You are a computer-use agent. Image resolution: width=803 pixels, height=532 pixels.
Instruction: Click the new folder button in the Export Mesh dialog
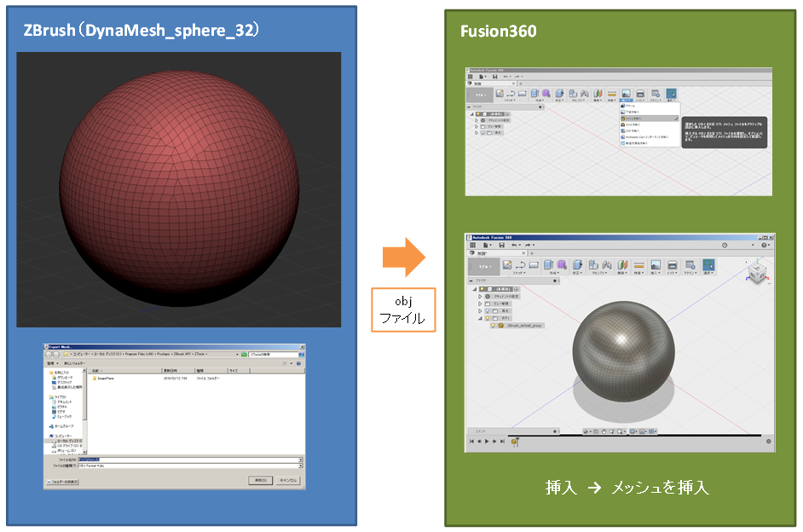tap(75, 363)
